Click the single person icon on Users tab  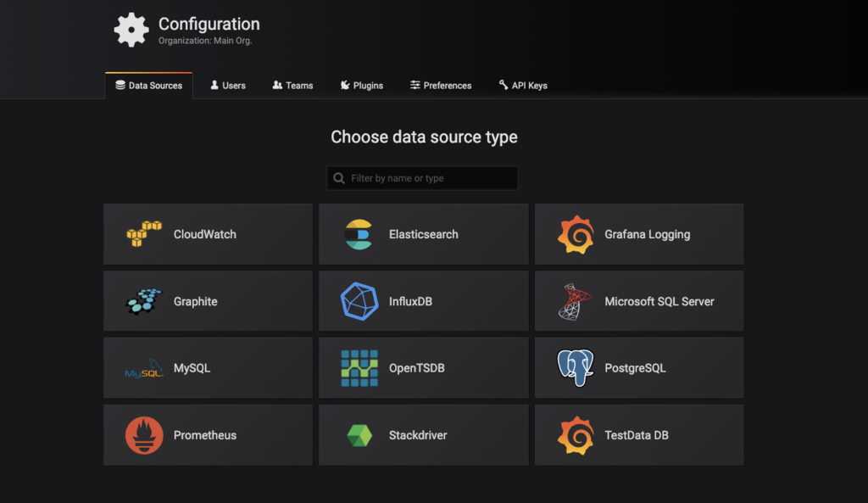214,85
